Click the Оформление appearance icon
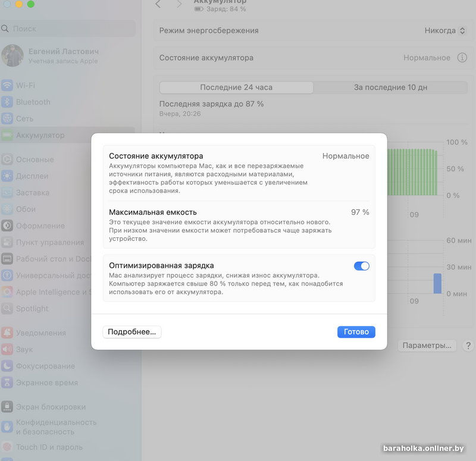The width and height of the screenshot is (476, 461). [7, 225]
